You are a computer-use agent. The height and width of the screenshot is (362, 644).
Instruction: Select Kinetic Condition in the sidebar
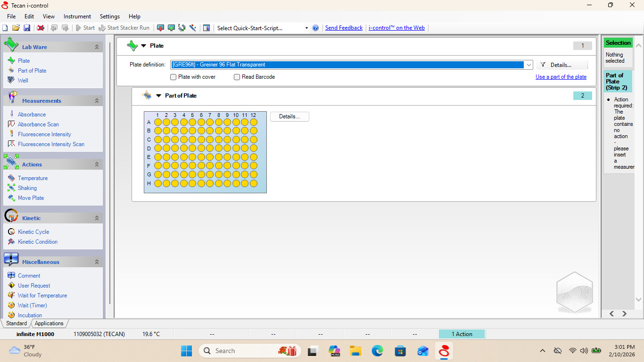[38, 242]
